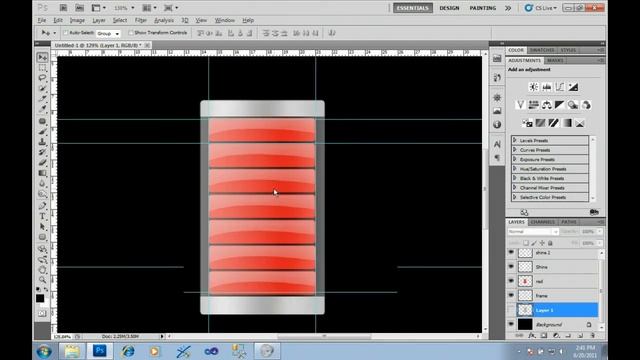This screenshot has height=360, width=640.
Task: Add a Photo Filter adjustment
Action: point(573,105)
